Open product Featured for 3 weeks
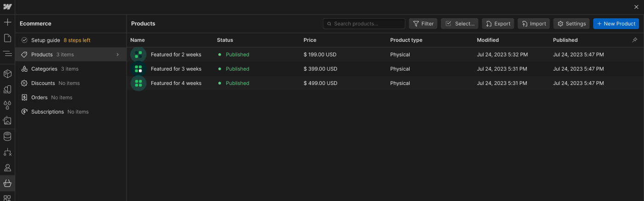The width and height of the screenshot is (644, 201). point(176,69)
